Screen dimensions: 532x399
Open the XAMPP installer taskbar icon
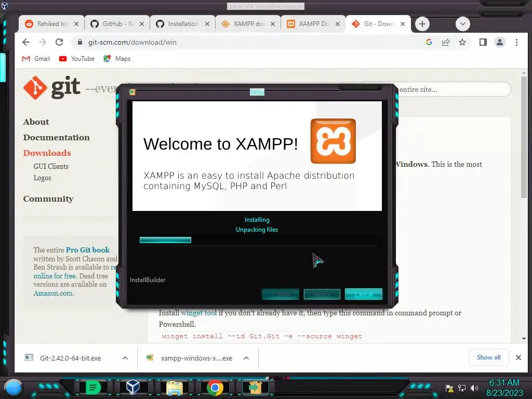[x=255, y=388]
